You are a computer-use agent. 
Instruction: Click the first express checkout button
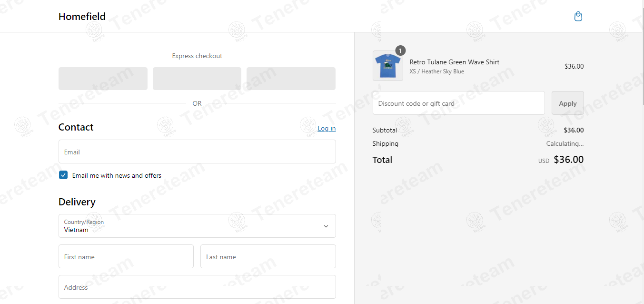pos(103,79)
